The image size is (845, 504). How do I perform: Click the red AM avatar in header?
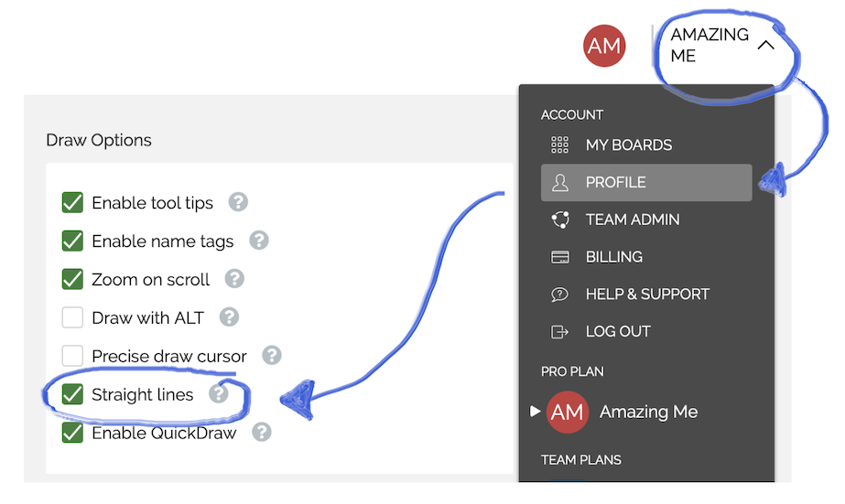coord(604,46)
